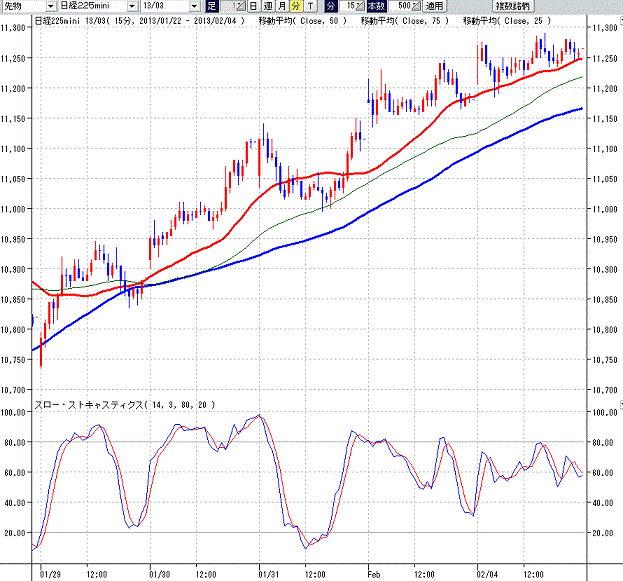
Task: Adjust the 足 count spinner arrow
Action: pos(241,6)
